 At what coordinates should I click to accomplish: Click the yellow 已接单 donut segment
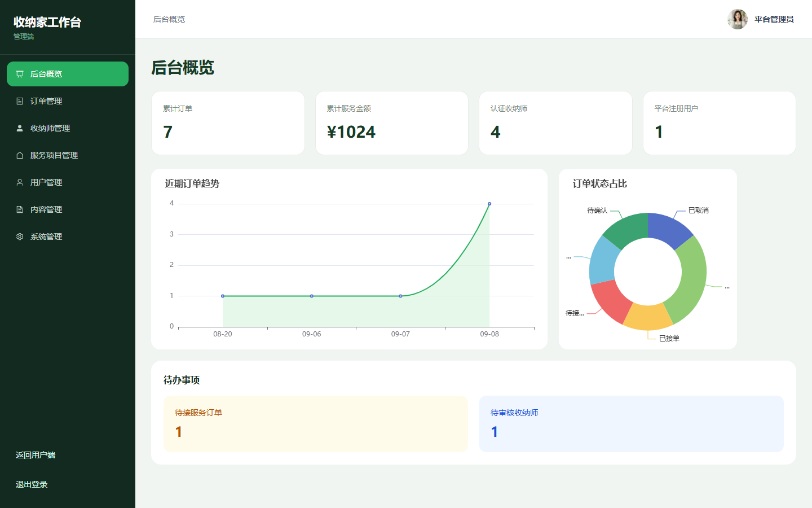tap(648, 317)
